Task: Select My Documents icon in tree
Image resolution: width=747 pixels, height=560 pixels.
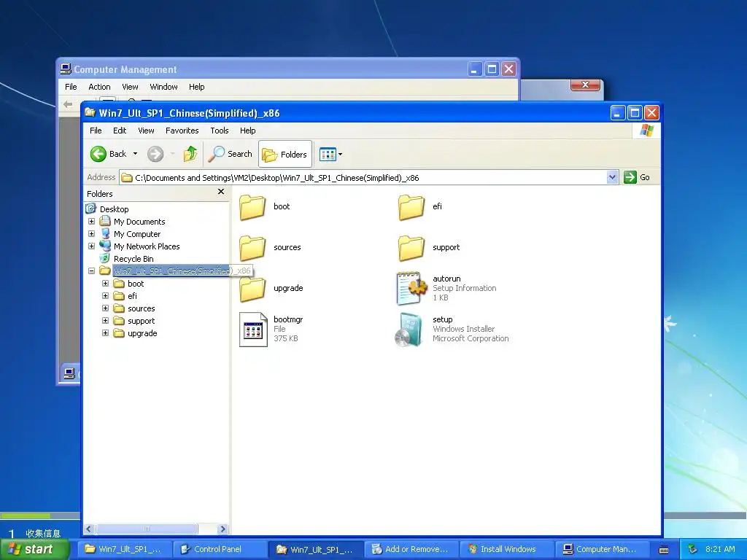Action: [105, 221]
